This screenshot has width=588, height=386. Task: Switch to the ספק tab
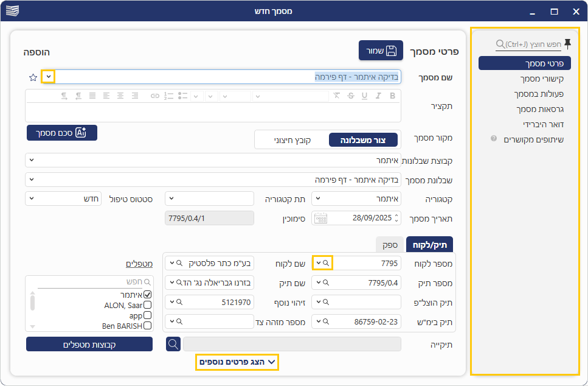pyautogui.click(x=390, y=244)
